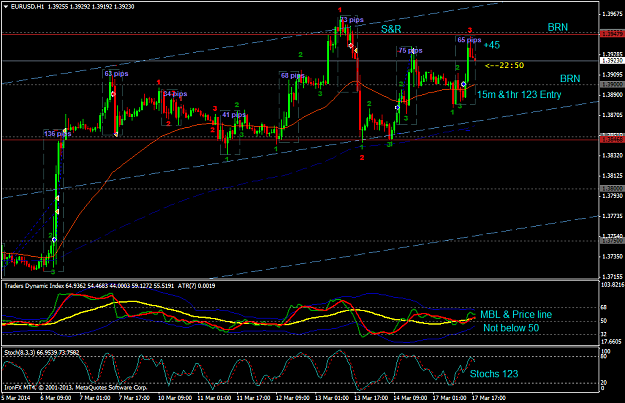Click the 1.38900 price axis value

pos(612,95)
